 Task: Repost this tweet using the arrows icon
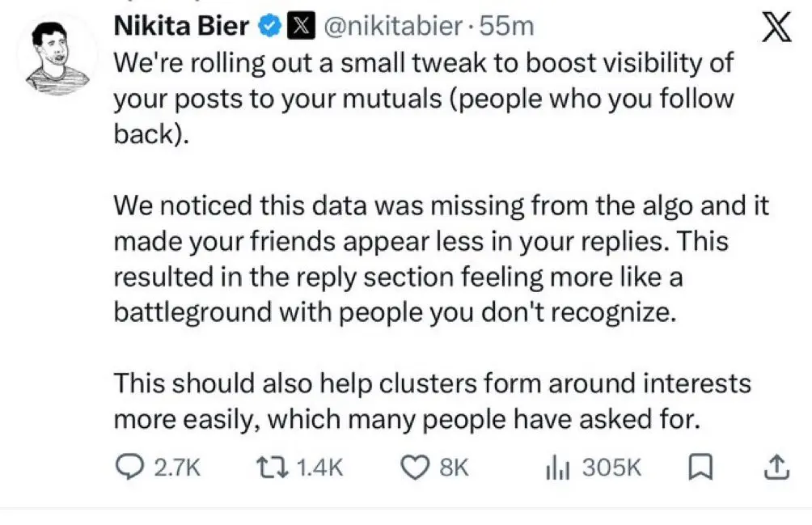tap(273, 468)
